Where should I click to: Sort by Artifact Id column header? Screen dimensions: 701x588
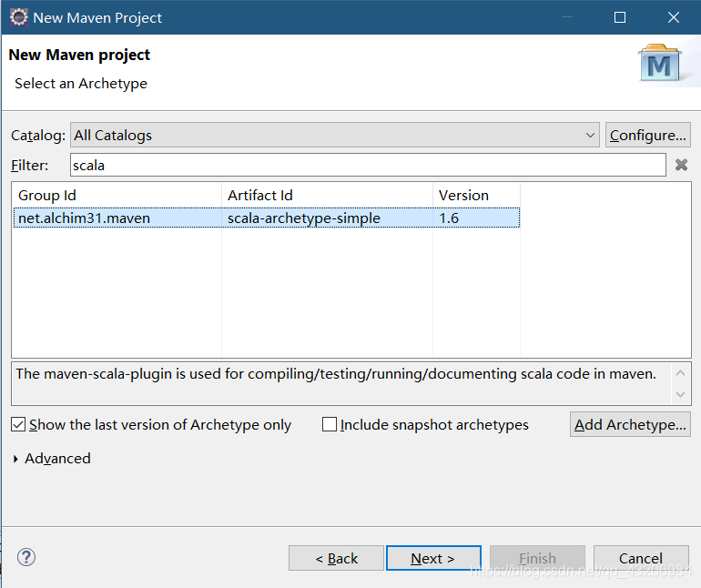coord(327,196)
